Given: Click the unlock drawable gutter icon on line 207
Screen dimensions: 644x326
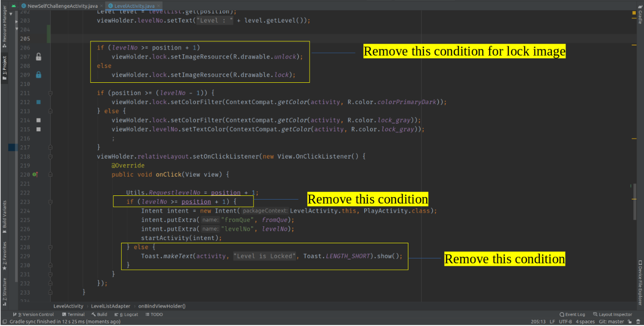Looking at the screenshot, I should (x=39, y=57).
